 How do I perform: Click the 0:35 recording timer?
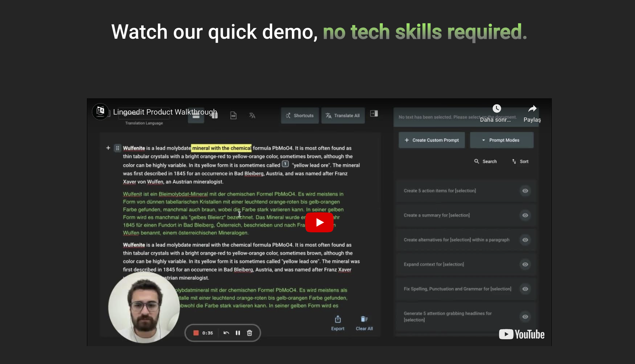[x=207, y=333]
